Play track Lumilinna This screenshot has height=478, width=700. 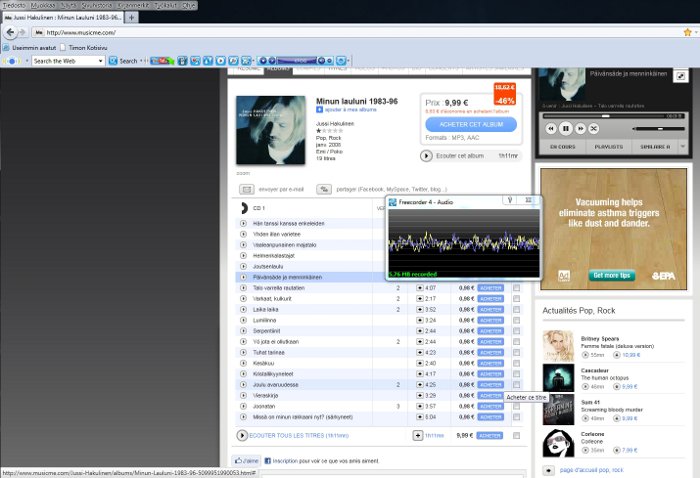[x=243, y=320]
